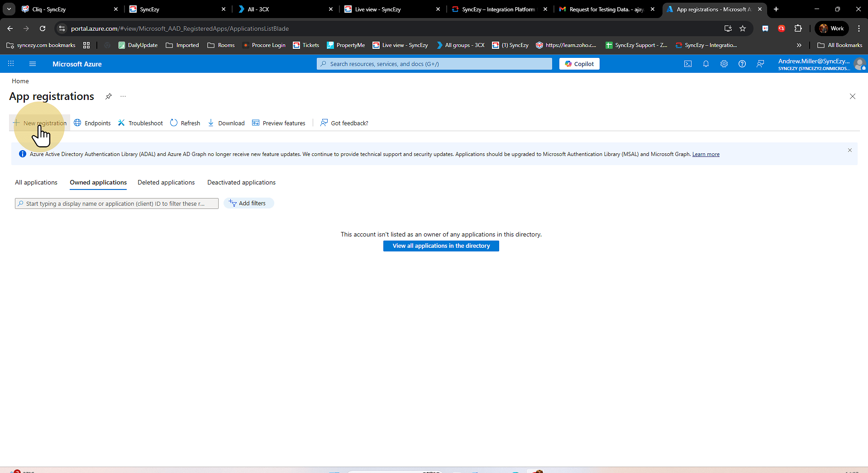Click Add filters button
This screenshot has height=473, width=868.
pos(248,203)
